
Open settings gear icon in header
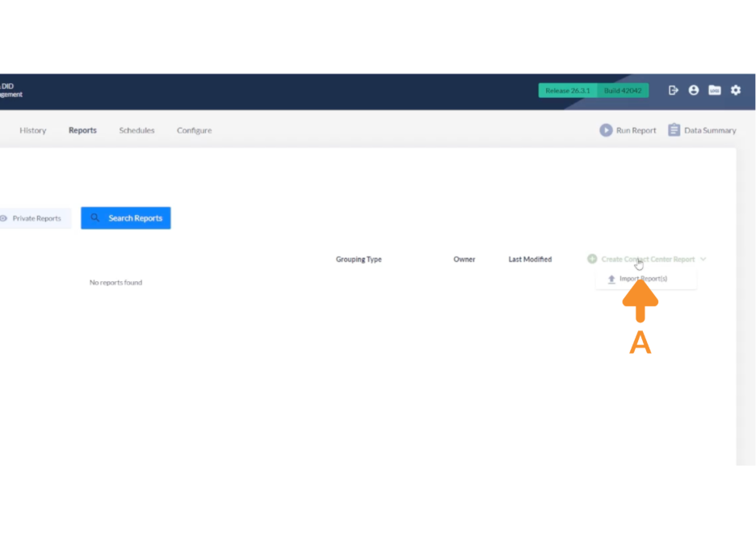click(735, 91)
